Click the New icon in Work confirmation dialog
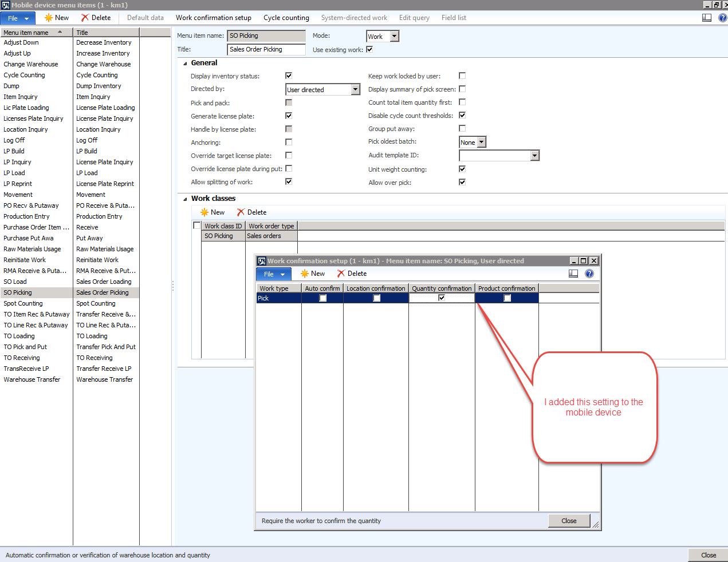Image resolution: width=728 pixels, height=562 pixels. pos(305,274)
